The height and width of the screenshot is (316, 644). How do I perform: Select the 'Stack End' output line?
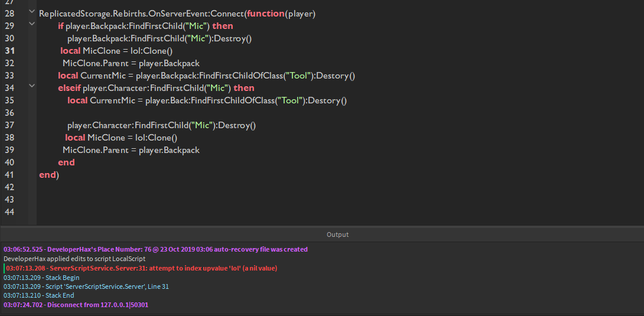pos(39,295)
